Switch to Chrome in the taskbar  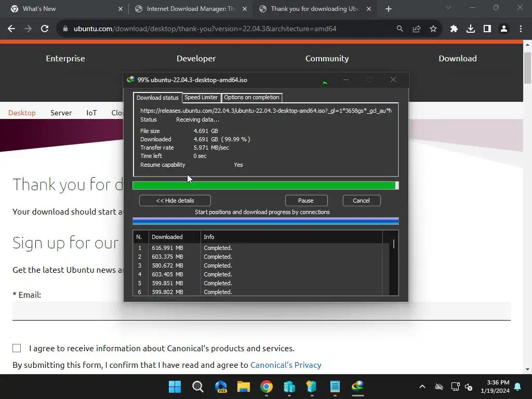267,387
